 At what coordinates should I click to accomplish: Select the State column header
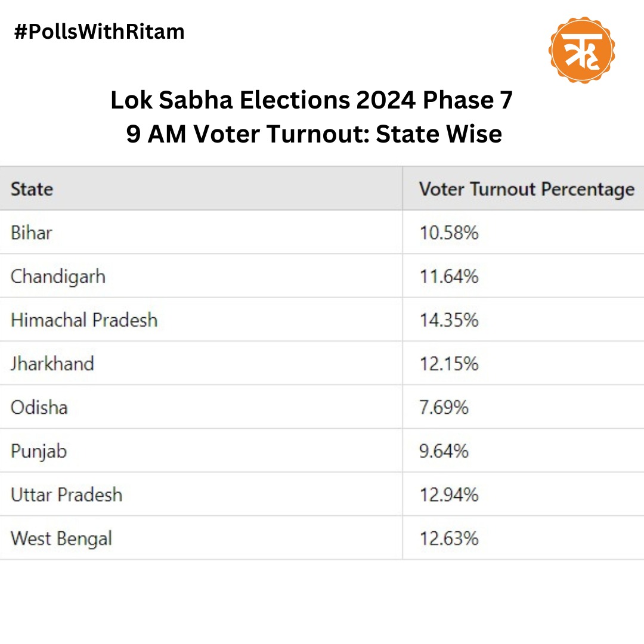coord(32,190)
